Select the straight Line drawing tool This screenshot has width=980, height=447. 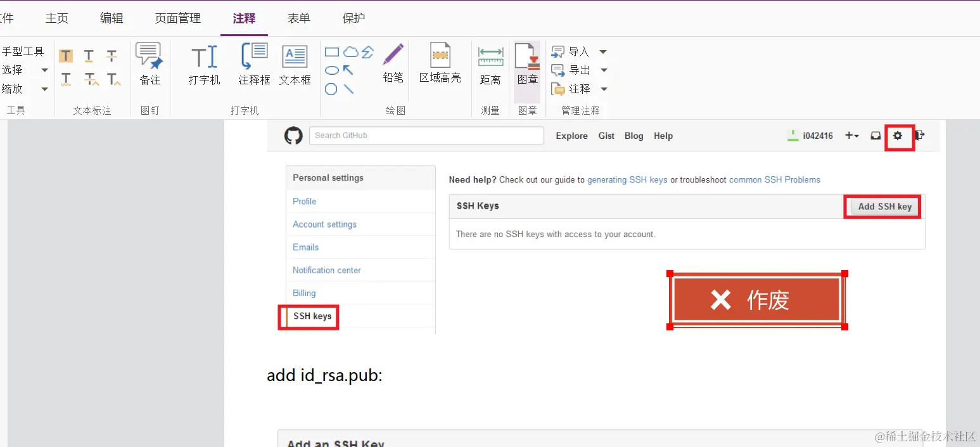click(x=348, y=89)
